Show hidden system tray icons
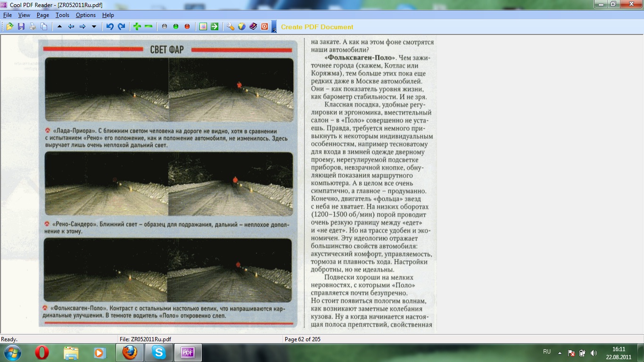 click(560, 352)
